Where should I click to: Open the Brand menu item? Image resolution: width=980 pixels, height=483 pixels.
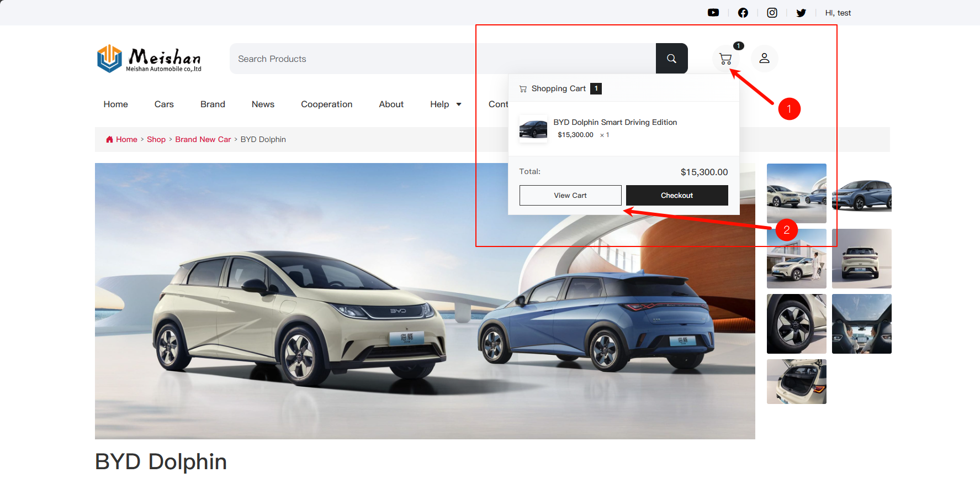(x=213, y=104)
